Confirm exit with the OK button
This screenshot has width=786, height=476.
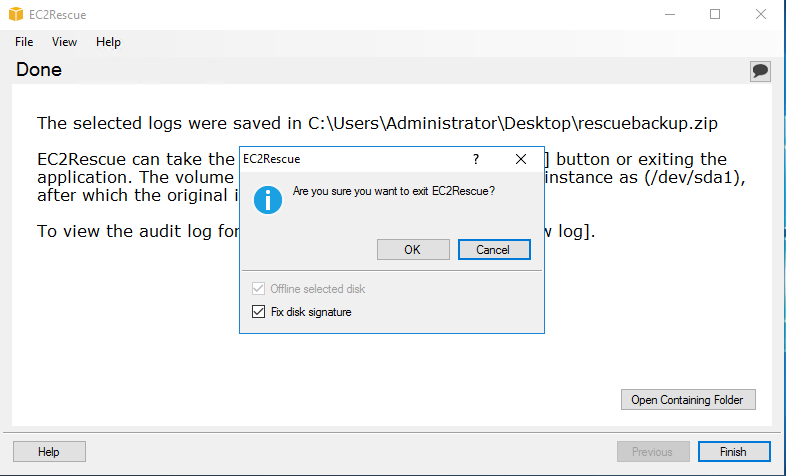coord(413,250)
